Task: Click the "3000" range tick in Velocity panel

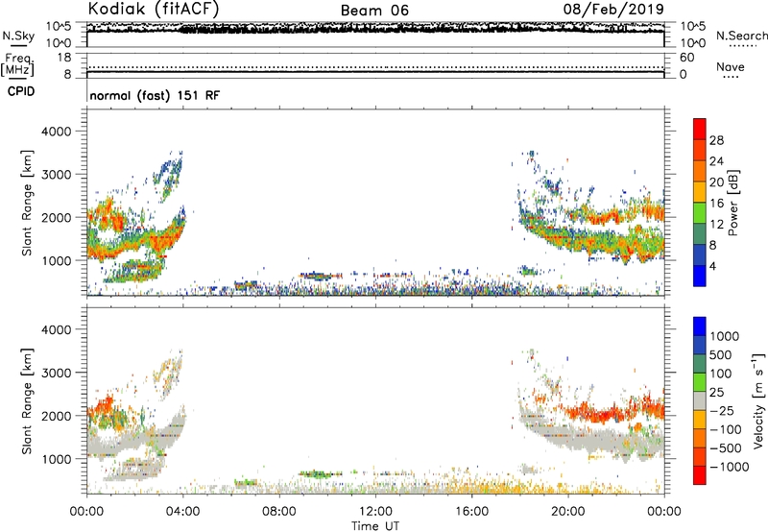Action: (56, 373)
